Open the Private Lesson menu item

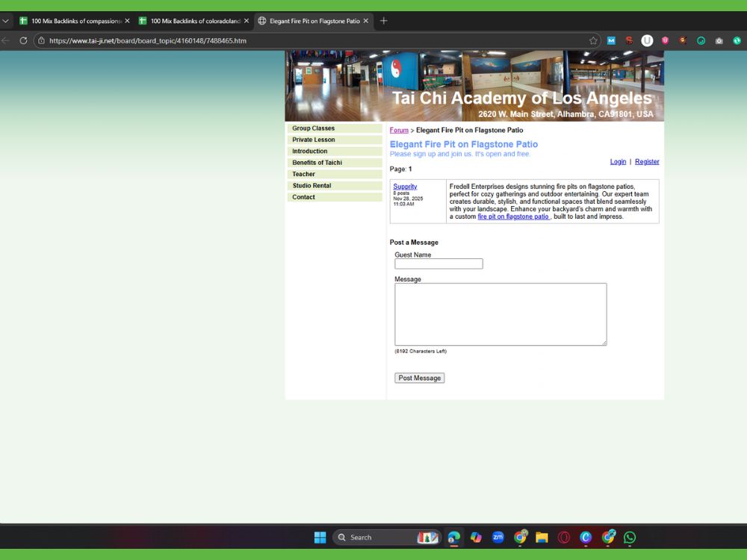pyautogui.click(x=335, y=140)
